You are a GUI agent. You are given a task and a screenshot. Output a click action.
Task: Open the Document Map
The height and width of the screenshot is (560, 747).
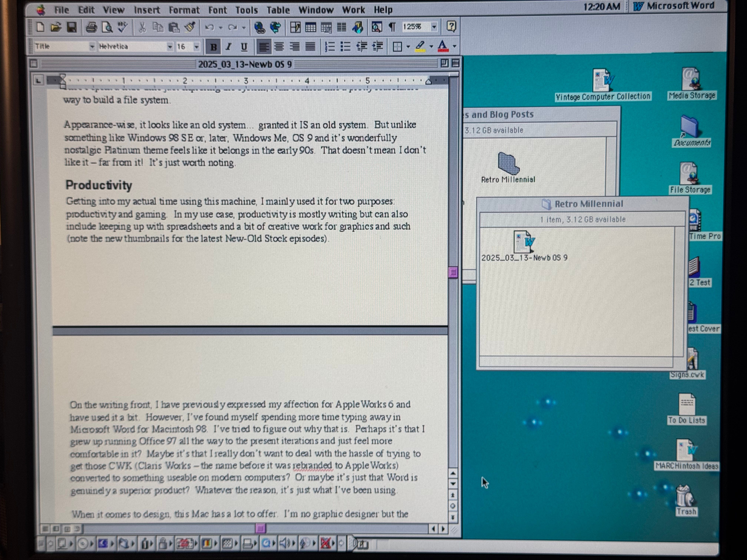(x=376, y=27)
